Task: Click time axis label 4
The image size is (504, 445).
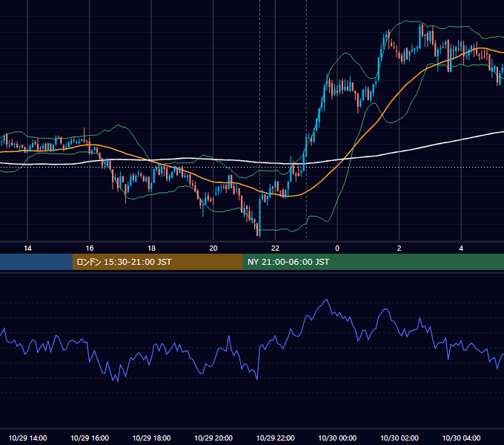Action: (x=461, y=248)
